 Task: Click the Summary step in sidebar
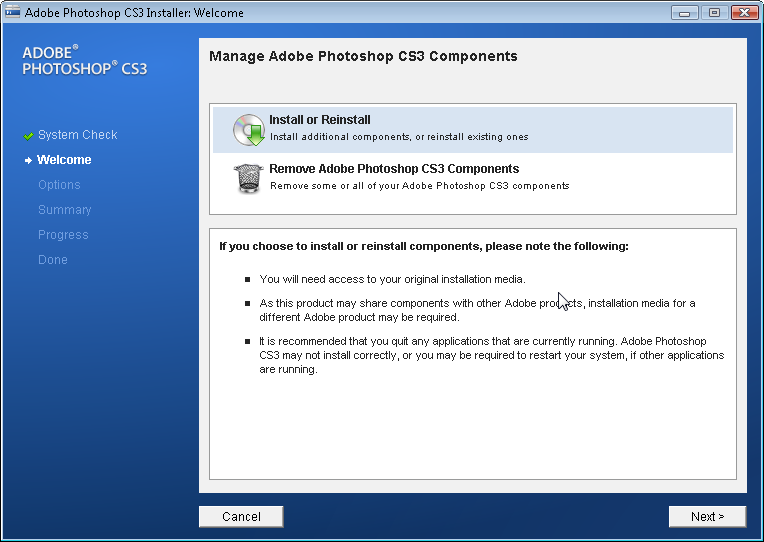point(64,210)
